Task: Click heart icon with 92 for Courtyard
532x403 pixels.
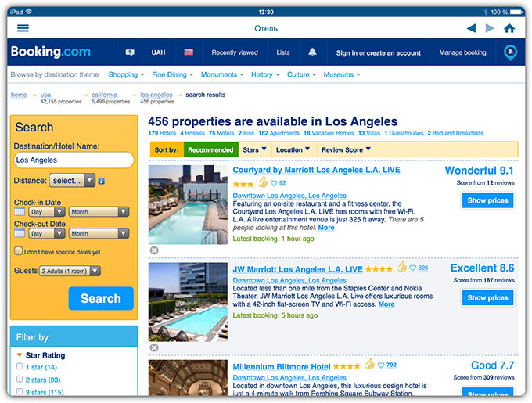Action: (274, 183)
